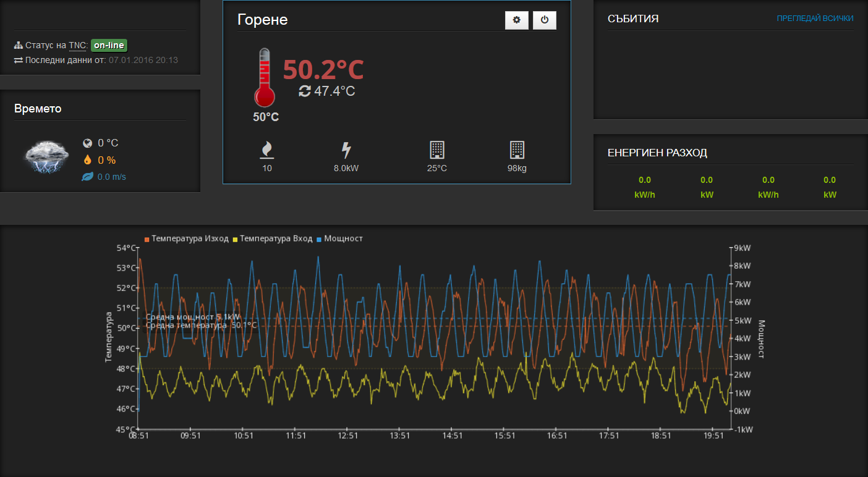The width and height of the screenshot is (868, 477).
Task: Click the refresh icon beside 47.4°C
Action: [304, 91]
